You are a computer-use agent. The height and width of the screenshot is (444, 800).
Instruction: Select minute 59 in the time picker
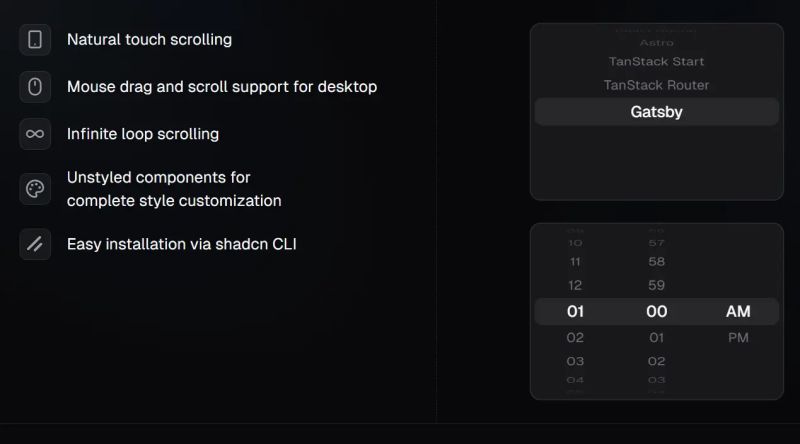click(x=656, y=285)
